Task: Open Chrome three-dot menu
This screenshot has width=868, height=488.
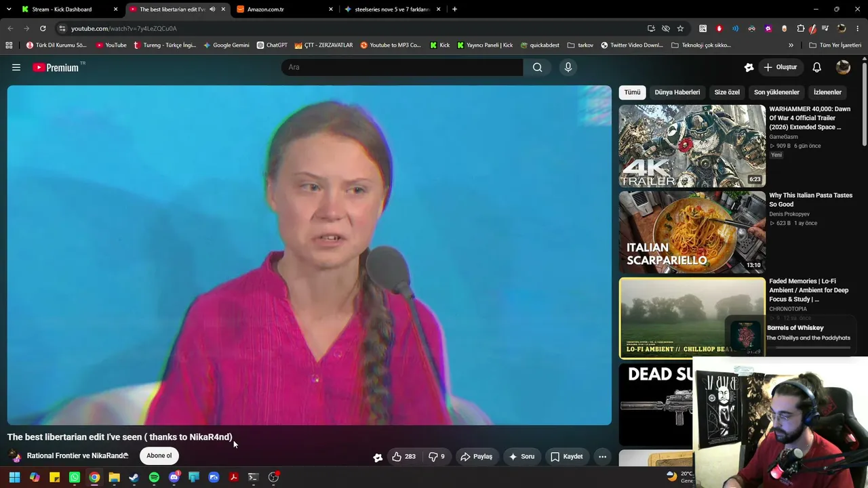Action: [x=859, y=28]
